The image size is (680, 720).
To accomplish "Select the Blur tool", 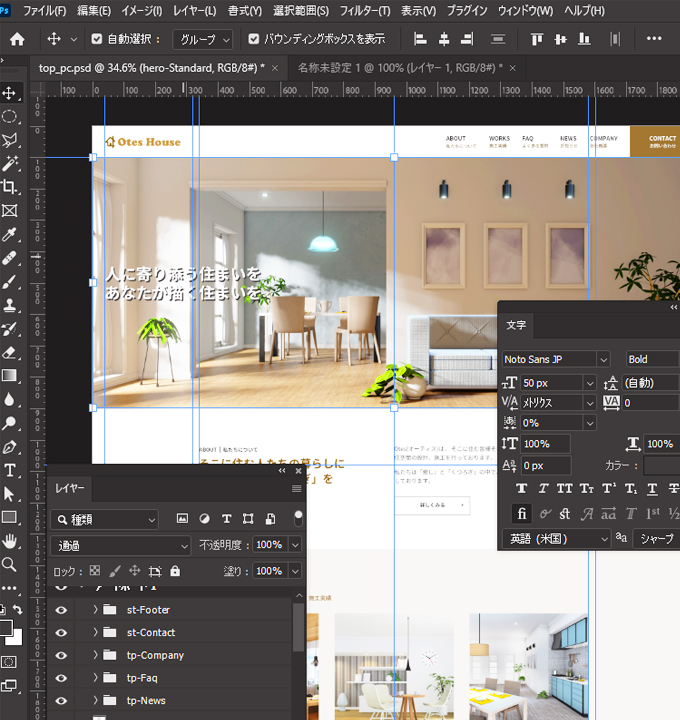I will pos(9,399).
